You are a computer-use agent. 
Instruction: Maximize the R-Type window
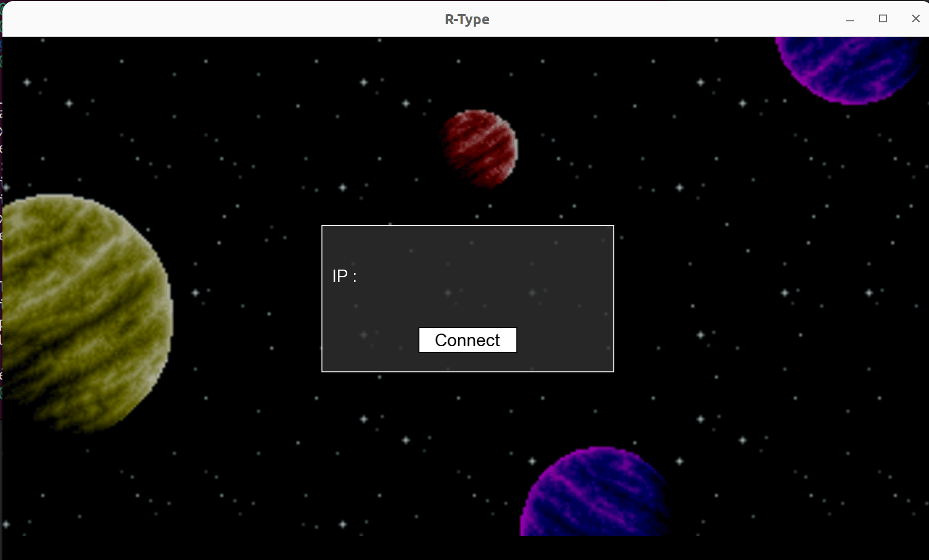(883, 19)
